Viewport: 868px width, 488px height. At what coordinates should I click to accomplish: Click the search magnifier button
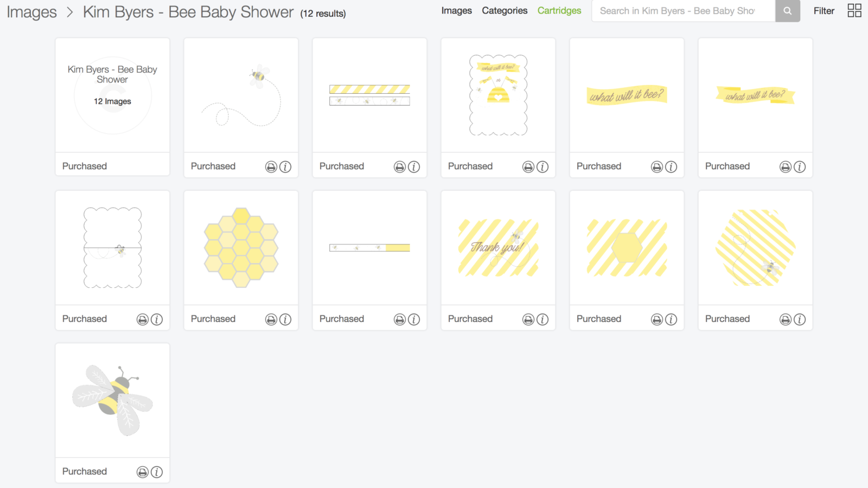coord(787,11)
